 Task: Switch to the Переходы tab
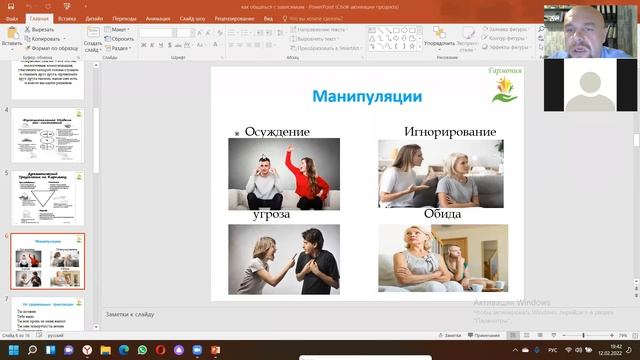tap(124, 19)
